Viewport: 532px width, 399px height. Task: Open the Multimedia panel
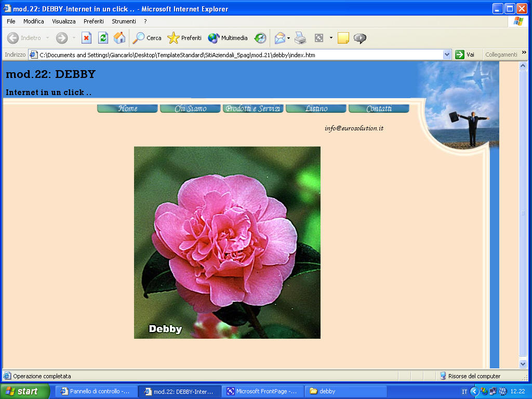click(x=228, y=38)
